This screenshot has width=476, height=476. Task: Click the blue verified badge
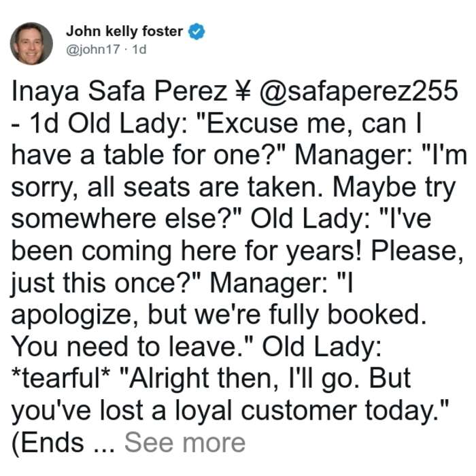[197, 31]
